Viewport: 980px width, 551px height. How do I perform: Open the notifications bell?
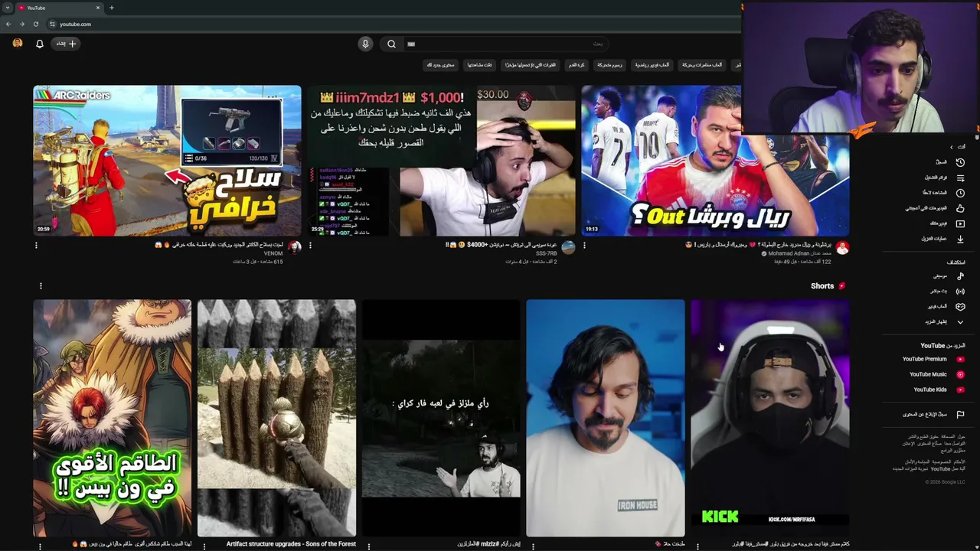(x=40, y=44)
